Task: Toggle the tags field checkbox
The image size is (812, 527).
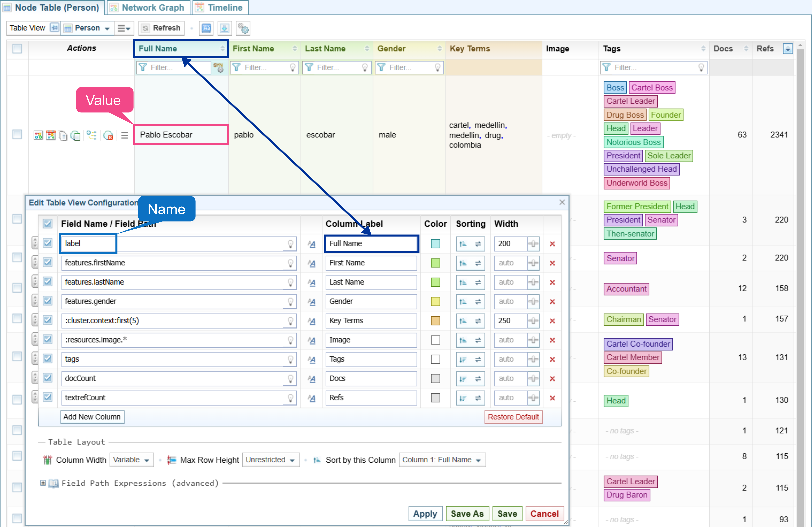Action: coord(48,359)
